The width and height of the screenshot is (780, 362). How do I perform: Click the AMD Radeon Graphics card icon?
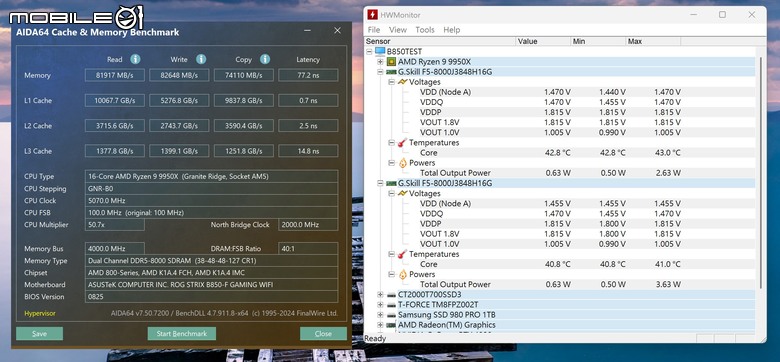click(x=391, y=325)
